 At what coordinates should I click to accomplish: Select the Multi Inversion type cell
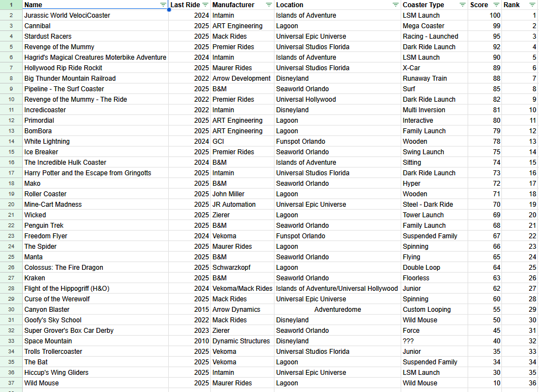tap(434, 110)
